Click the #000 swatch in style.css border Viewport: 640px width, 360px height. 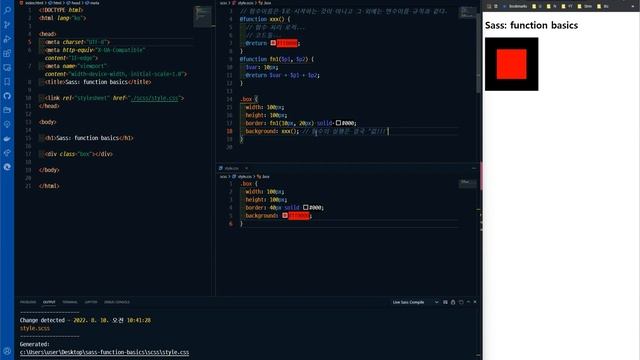coord(306,207)
